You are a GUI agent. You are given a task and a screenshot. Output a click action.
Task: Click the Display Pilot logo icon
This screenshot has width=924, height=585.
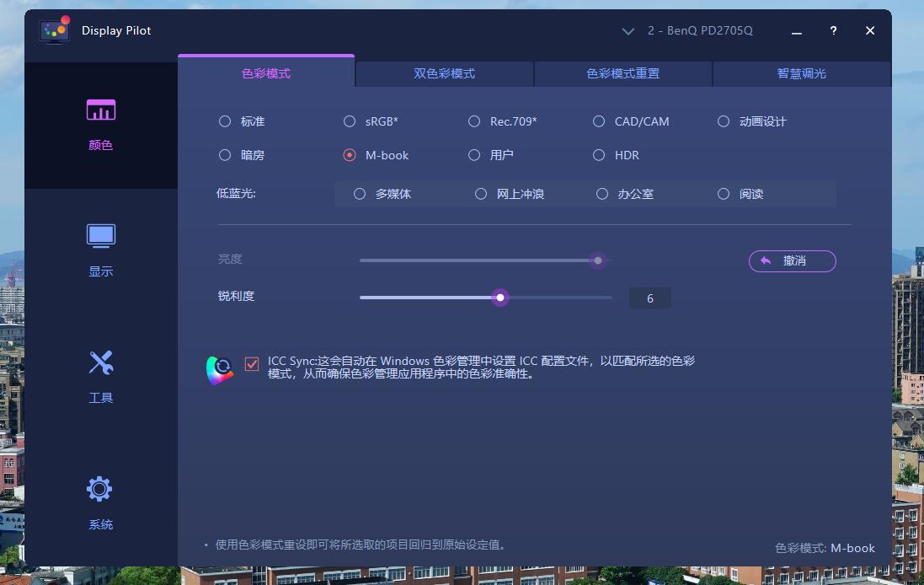click(54, 30)
